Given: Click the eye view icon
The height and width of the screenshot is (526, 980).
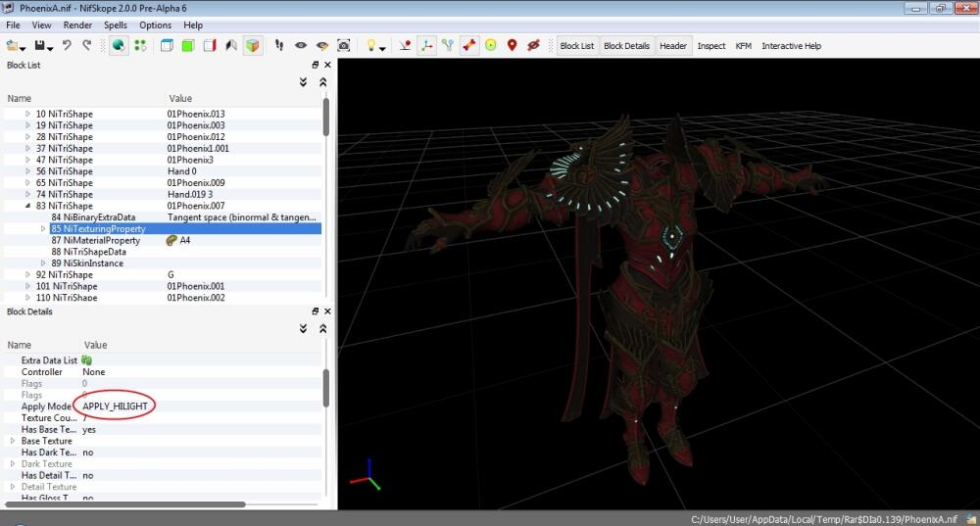Looking at the screenshot, I should [301, 46].
